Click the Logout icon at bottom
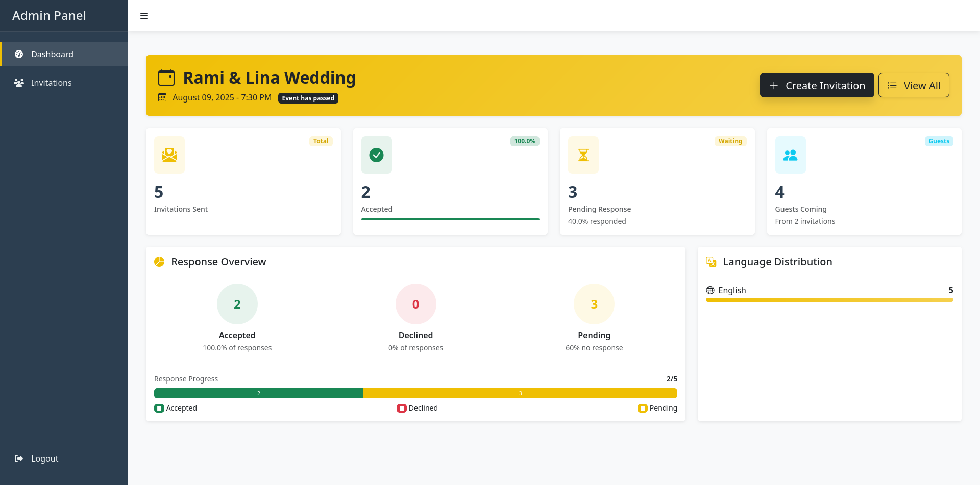This screenshot has width=980, height=485. [x=19, y=458]
